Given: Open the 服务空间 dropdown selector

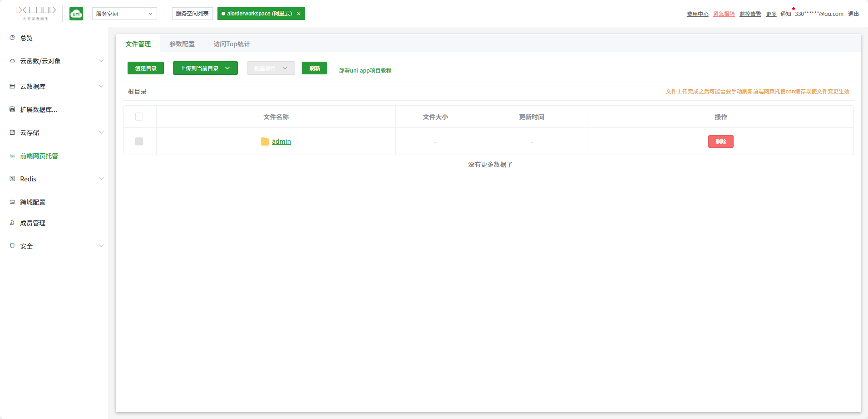Looking at the screenshot, I should [x=124, y=14].
